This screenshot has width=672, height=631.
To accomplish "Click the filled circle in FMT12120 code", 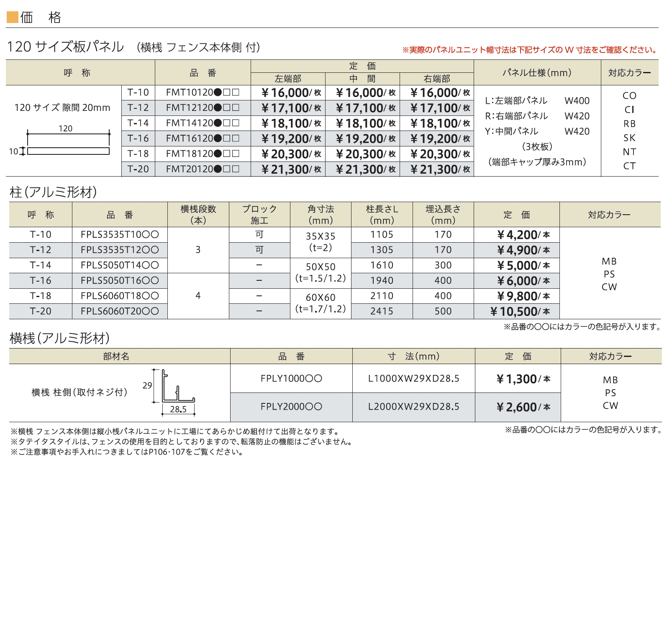I will [218, 108].
